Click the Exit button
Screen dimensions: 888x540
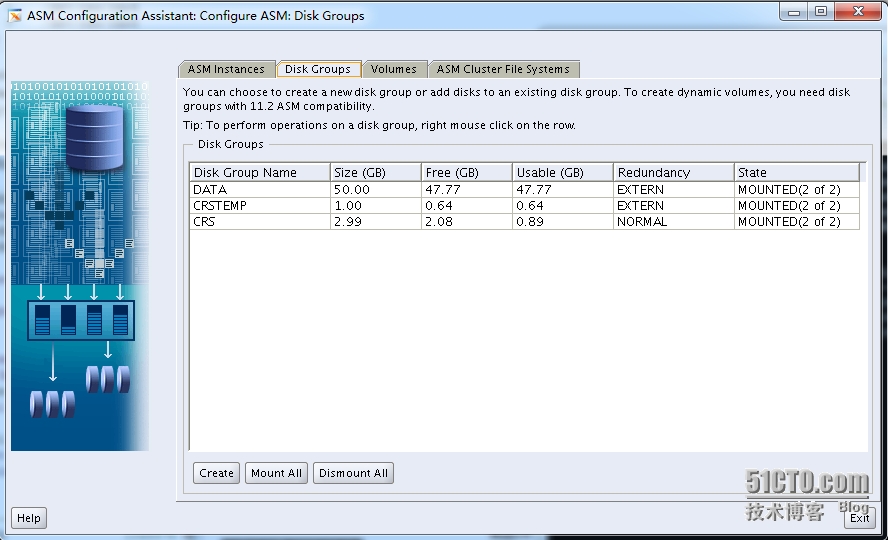(x=859, y=518)
